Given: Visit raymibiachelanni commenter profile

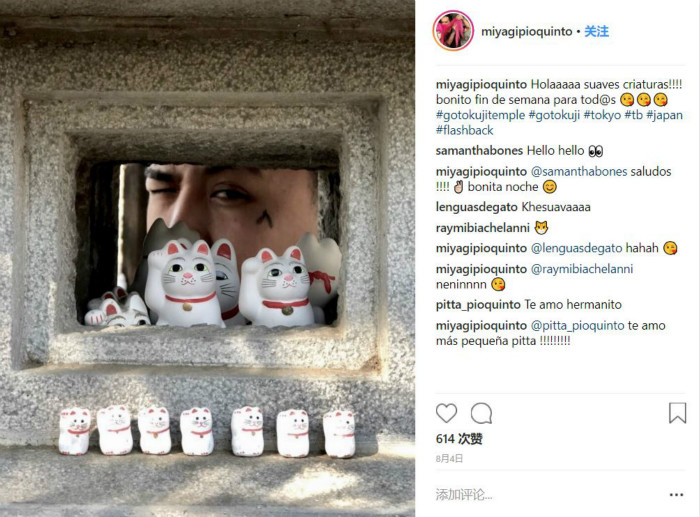Looking at the screenshot, I should click(483, 228).
